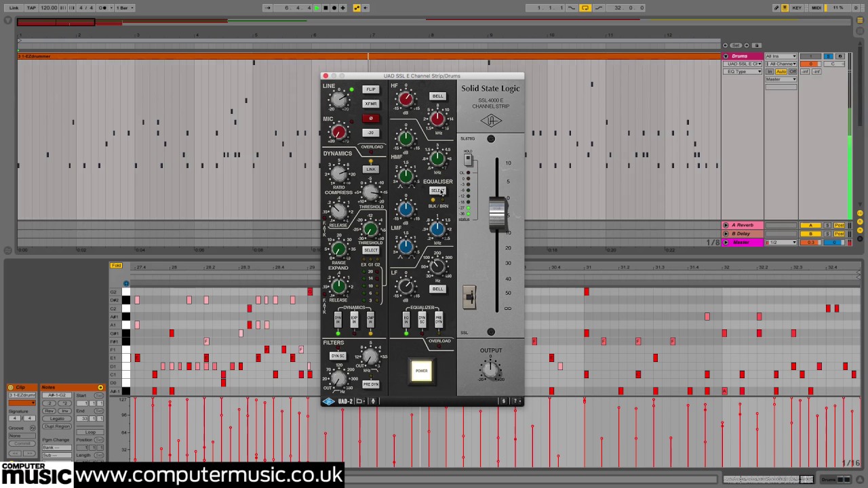Unfold the Drums track triangle
The image size is (868, 488).
click(x=726, y=56)
